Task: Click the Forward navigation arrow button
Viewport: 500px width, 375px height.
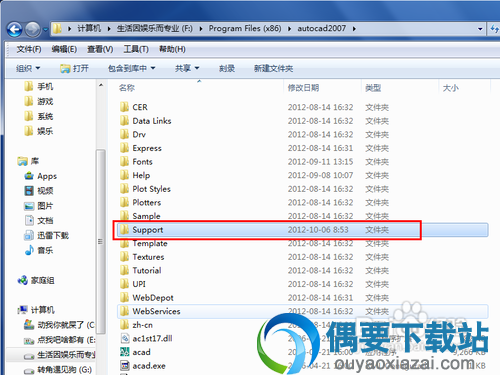Action: coord(33,29)
